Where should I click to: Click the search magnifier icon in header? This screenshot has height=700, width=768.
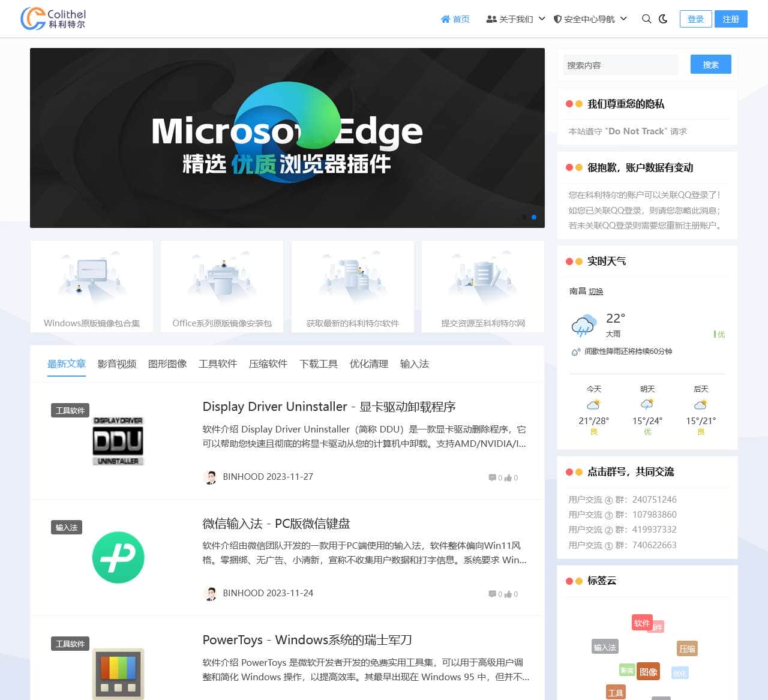(x=646, y=19)
